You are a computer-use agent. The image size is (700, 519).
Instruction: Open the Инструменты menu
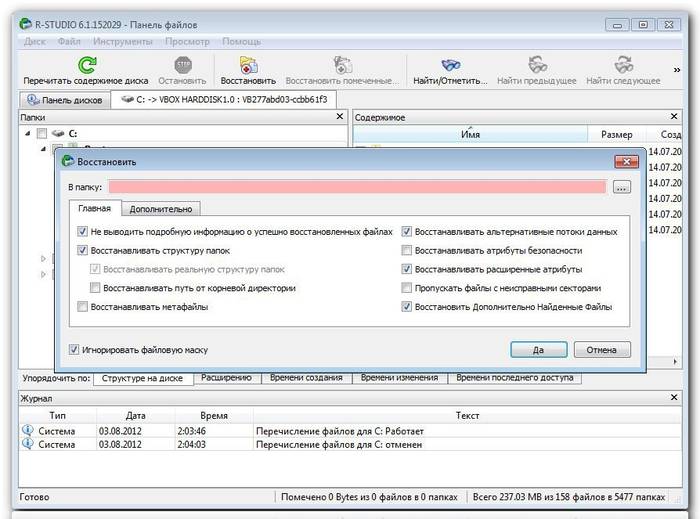pos(122,42)
